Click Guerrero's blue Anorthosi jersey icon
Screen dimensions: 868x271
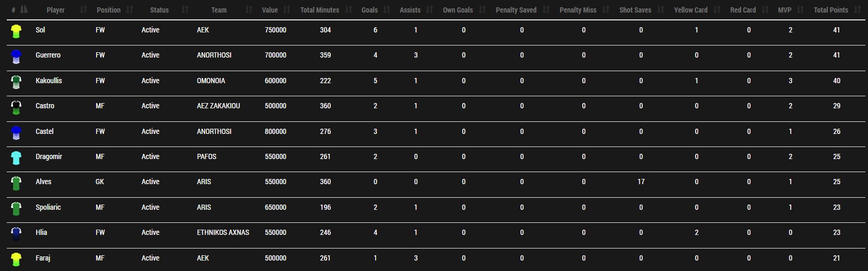(16, 57)
